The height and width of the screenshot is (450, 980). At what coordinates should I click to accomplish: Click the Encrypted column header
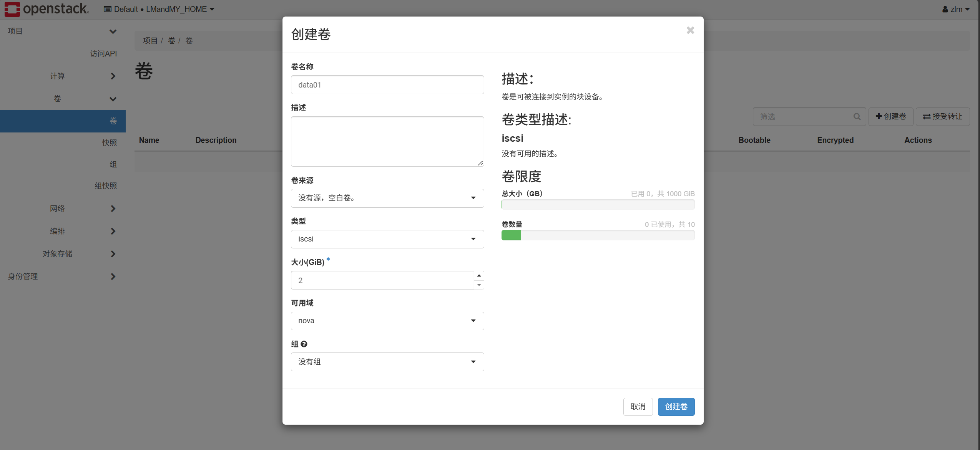click(835, 140)
